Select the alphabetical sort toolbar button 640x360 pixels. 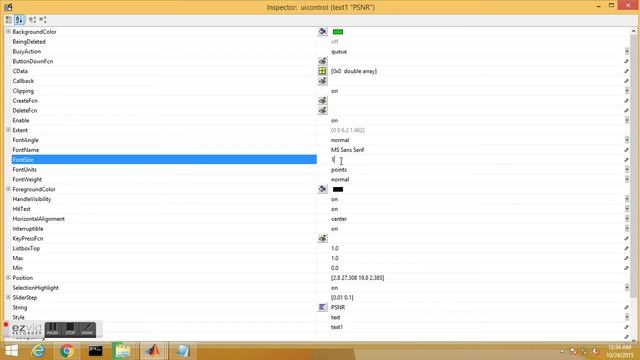pyautogui.click(x=19, y=20)
